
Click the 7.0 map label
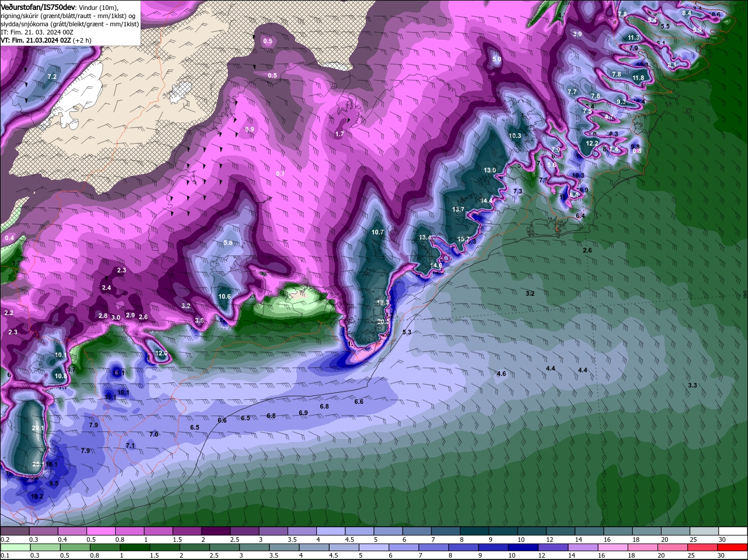[x=154, y=434]
